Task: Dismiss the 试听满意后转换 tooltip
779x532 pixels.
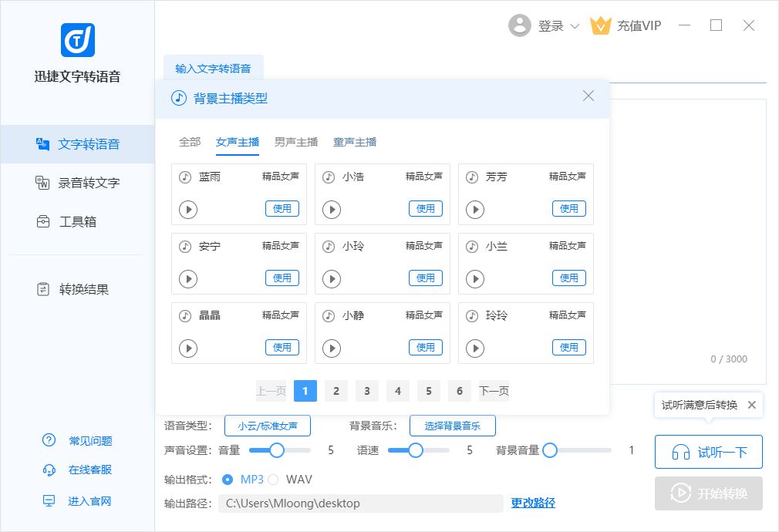Action: [752, 405]
